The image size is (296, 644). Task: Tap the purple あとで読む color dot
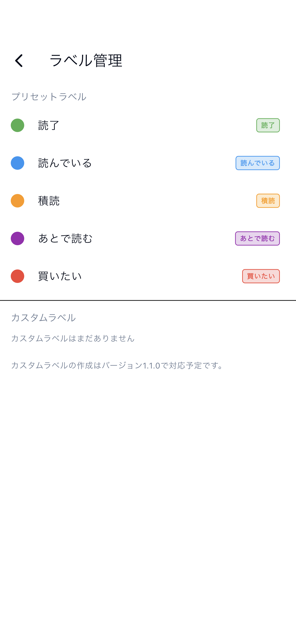point(17,238)
